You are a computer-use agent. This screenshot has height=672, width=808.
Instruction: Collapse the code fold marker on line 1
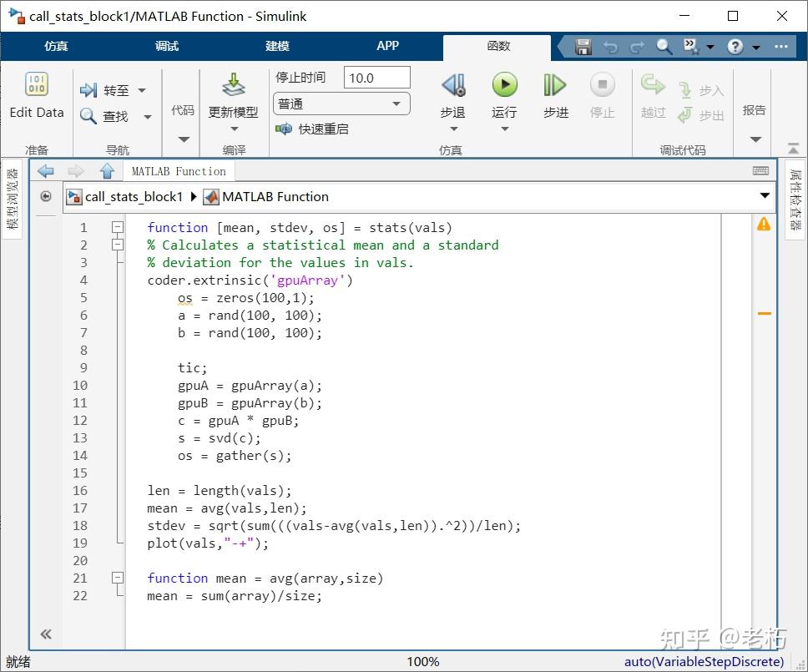coord(118,227)
